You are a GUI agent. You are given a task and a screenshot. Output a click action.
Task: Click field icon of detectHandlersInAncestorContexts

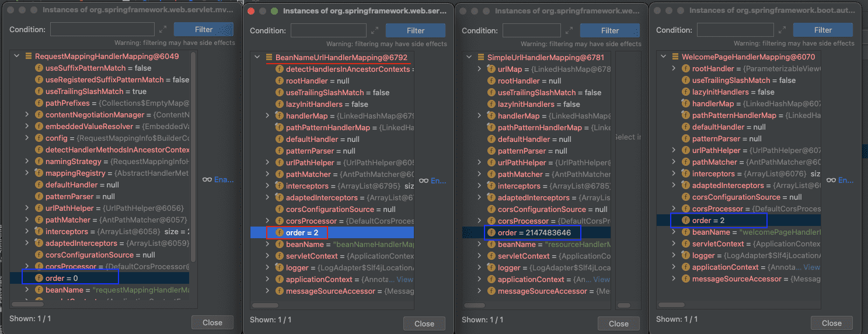click(x=280, y=69)
